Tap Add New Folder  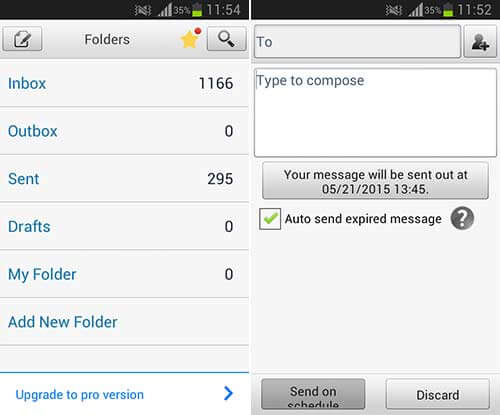click(x=124, y=322)
